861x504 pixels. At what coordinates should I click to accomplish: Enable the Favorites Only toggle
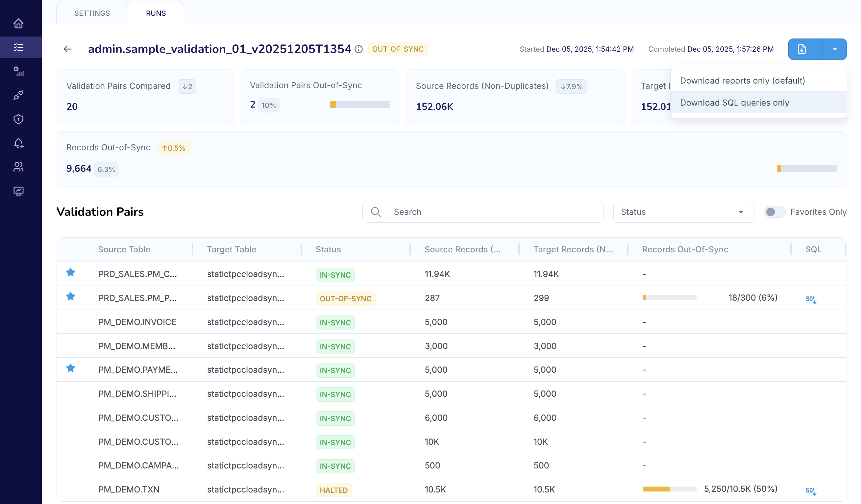774,212
